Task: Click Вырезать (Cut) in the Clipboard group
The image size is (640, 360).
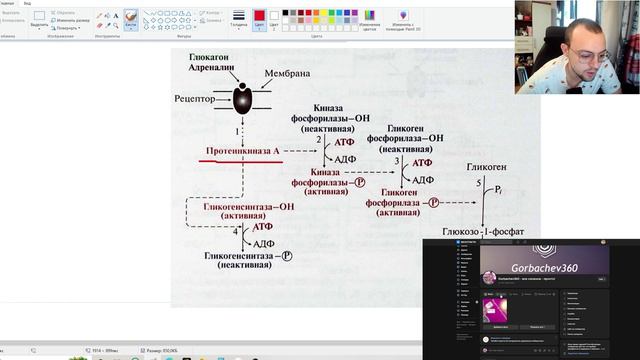Action: pyautogui.click(x=10, y=13)
